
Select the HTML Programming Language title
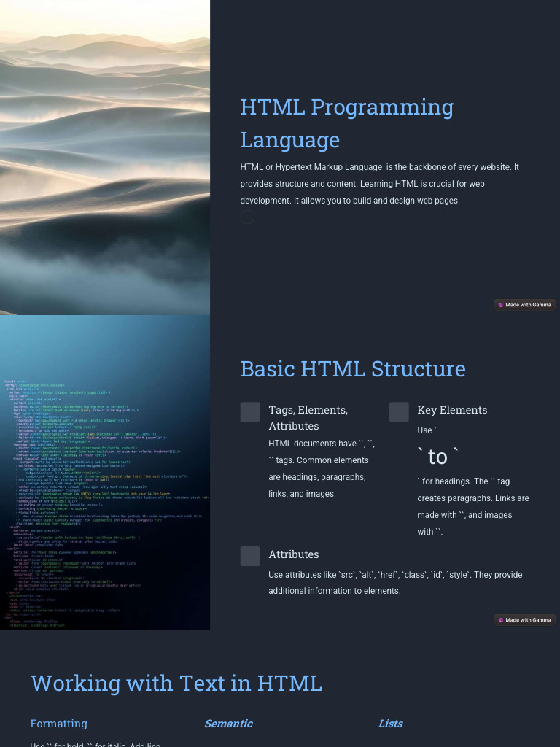click(347, 123)
